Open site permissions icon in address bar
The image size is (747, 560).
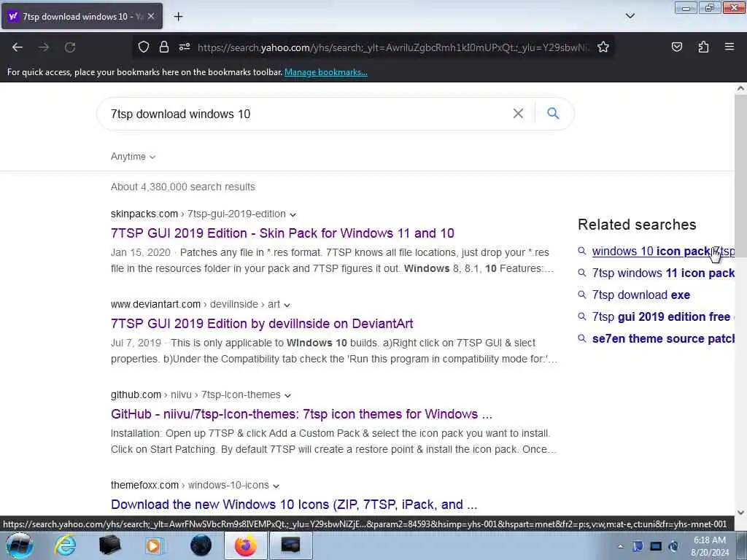point(185,47)
